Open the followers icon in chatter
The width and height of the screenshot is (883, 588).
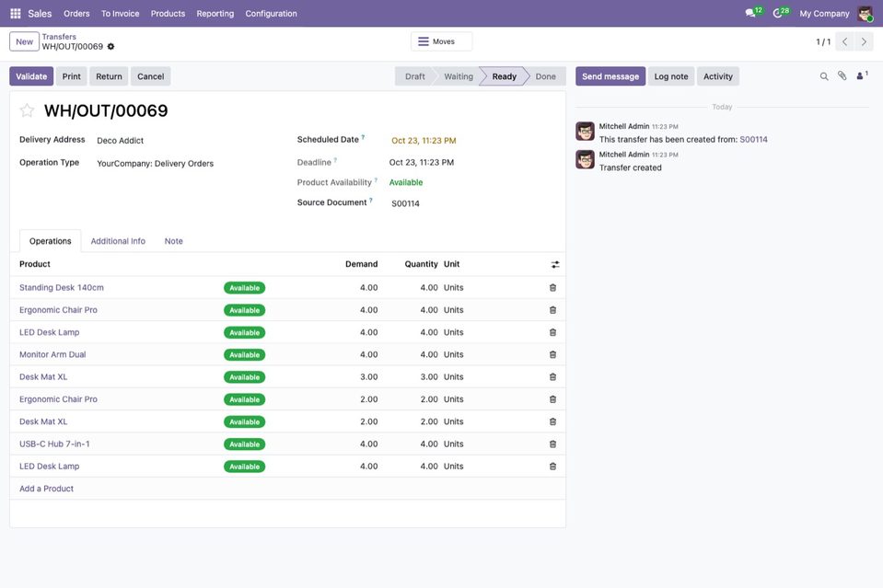point(862,75)
